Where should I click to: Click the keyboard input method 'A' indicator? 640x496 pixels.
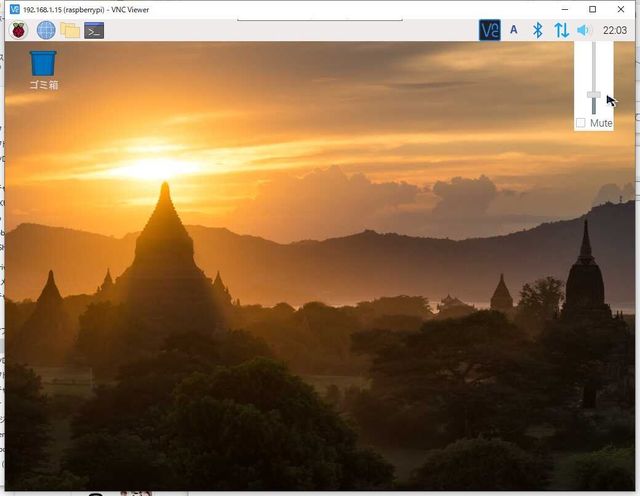[514, 30]
